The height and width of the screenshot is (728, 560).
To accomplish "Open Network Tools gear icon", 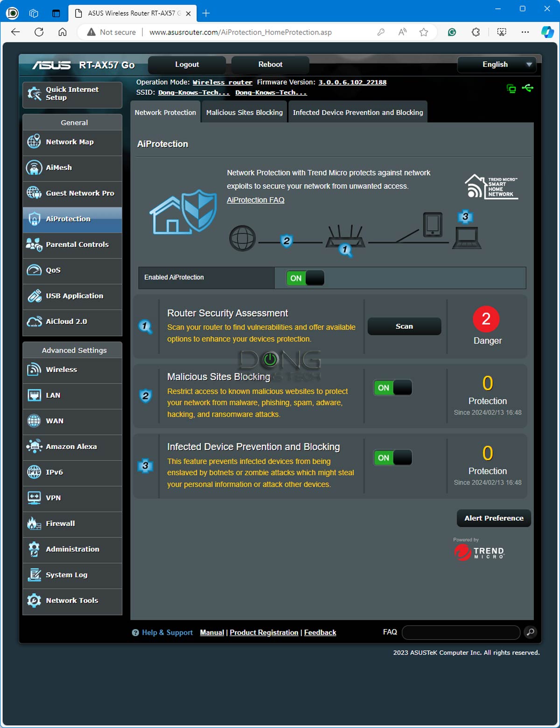I will click(34, 601).
